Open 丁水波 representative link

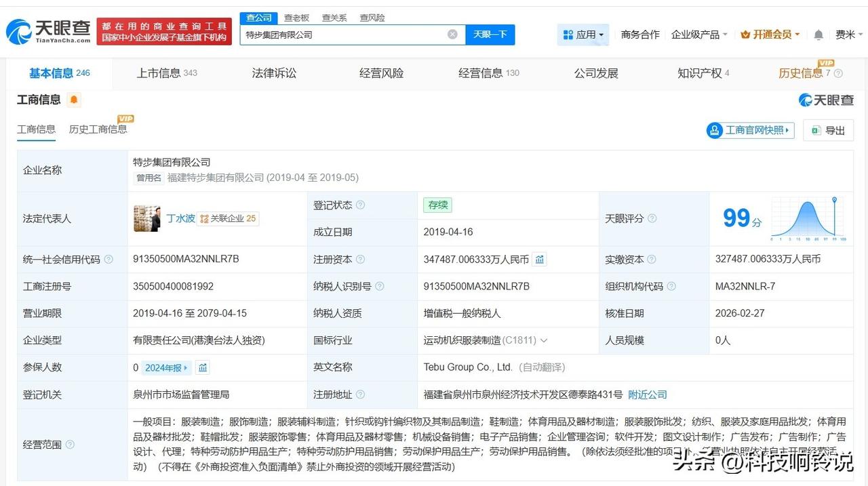(x=181, y=218)
